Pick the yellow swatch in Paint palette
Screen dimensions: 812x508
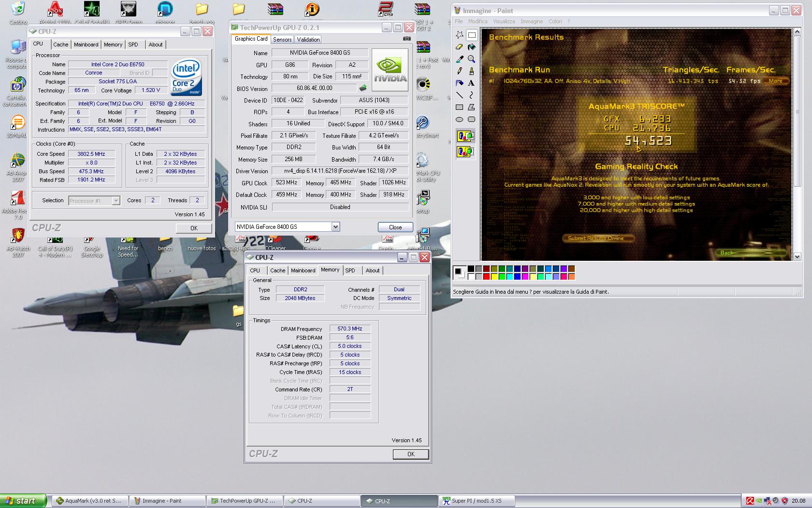(494, 277)
